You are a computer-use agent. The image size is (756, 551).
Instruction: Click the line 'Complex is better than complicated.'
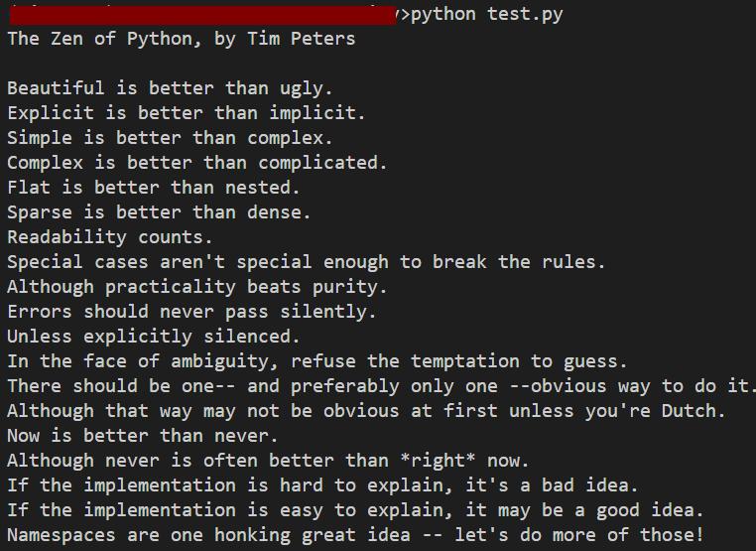pyautogui.click(x=197, y=163)
